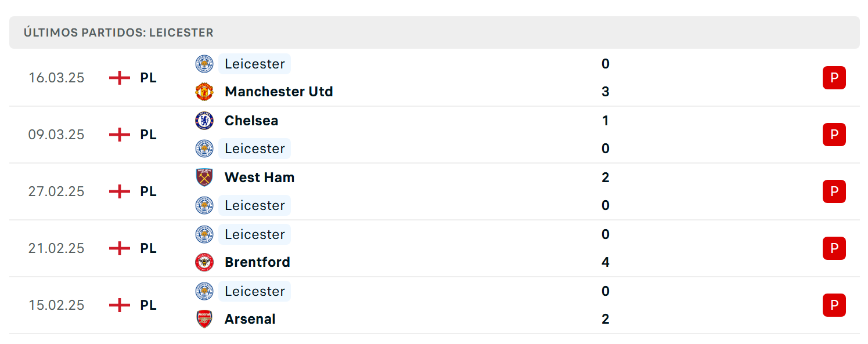The width and height of the screenshot is (868, 344).
Task: Open the Manchester Utd team link
Action: click(x=279, y=92)
